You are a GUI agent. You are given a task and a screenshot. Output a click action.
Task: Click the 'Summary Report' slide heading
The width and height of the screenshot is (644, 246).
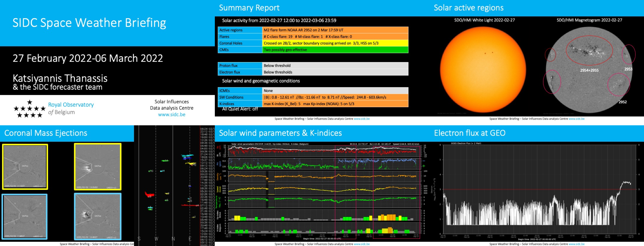click(249, 8)
